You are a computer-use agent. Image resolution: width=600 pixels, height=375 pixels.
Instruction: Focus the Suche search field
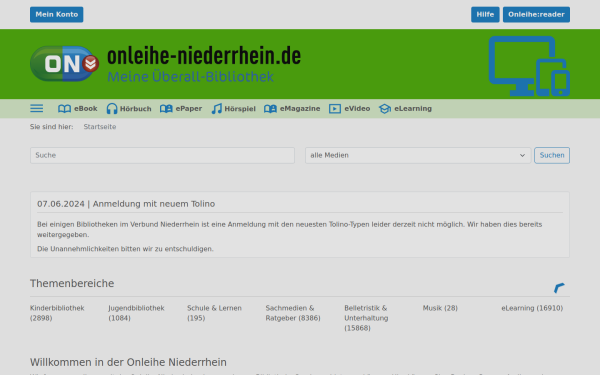[x=162, y=155]
